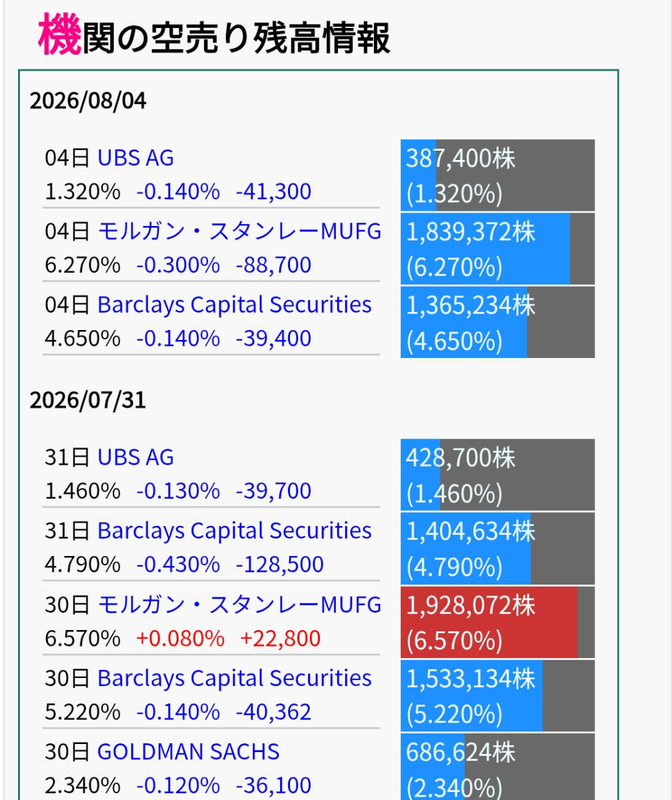Viewport: 672px width, 800px height.
Task: Select the 1.320% ratio in the UBS AG row
Action: [x=83, y=192]
